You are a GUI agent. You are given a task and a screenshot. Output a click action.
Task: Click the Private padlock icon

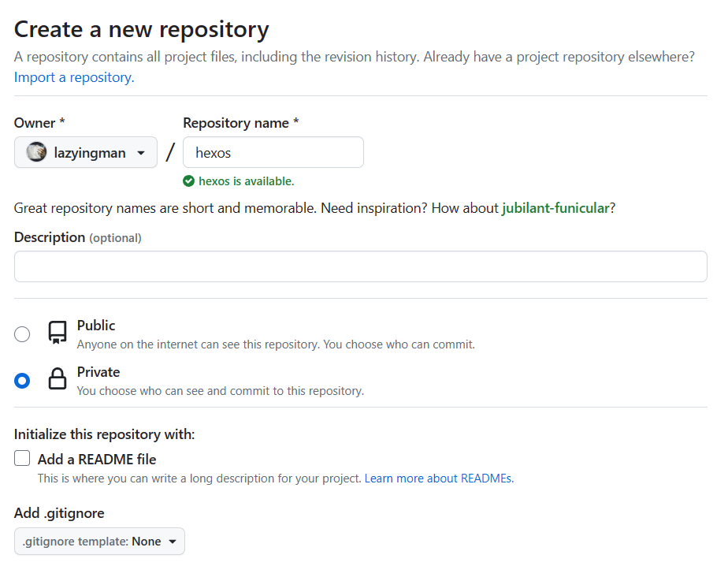click(58, 380)
